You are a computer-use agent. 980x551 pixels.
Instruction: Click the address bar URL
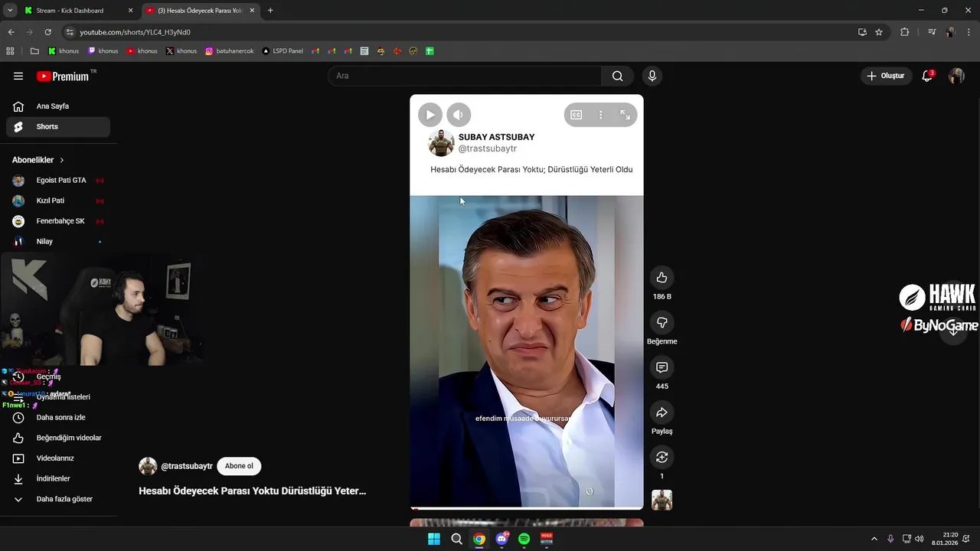coord(135,32)
